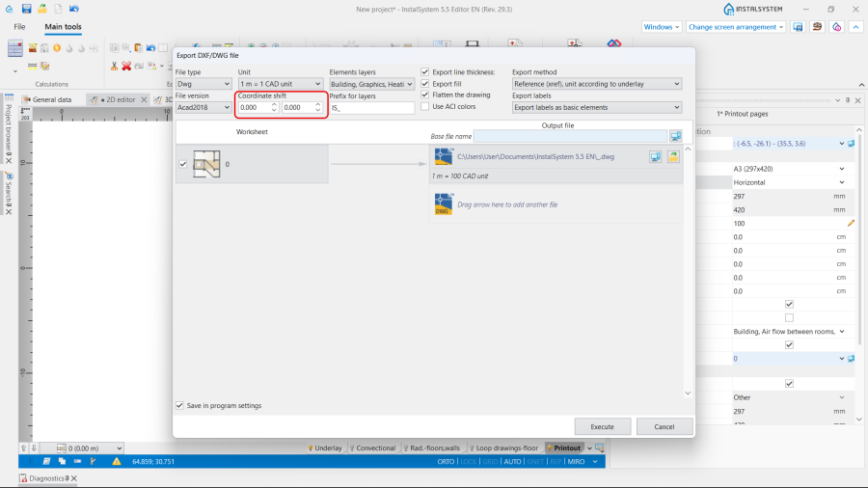Open the Elements layers dropdown
Screen dimensions: 868x488
point(371,84)
